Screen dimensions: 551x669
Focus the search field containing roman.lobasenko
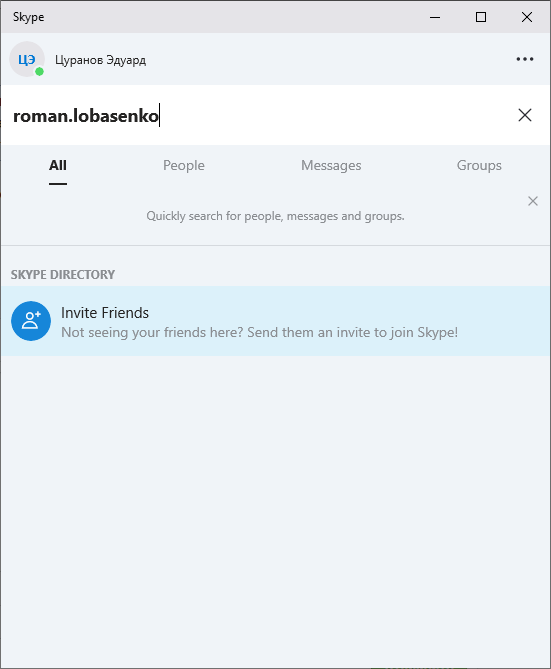click(256, 115)
